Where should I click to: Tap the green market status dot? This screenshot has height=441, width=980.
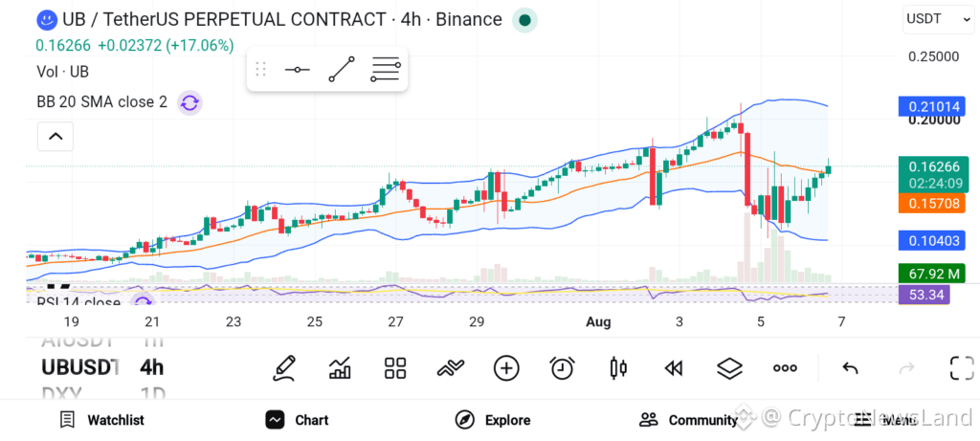525,21
